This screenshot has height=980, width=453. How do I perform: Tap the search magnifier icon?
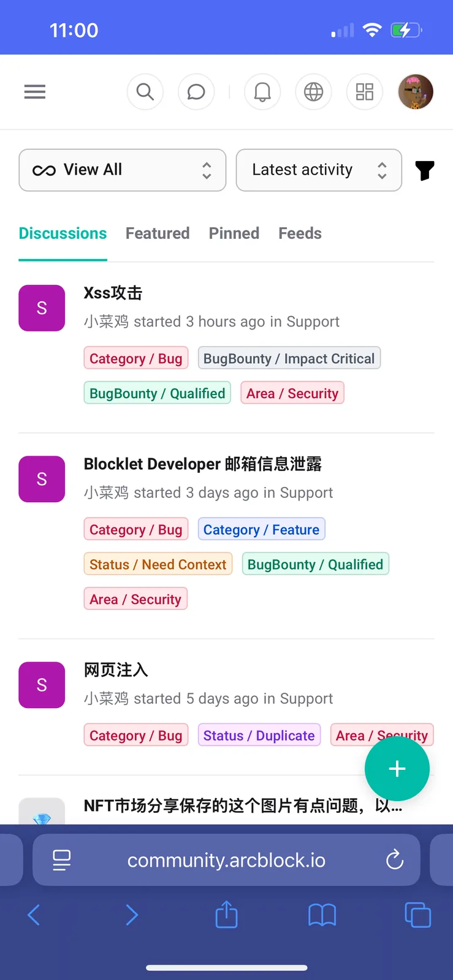point(145,92)
